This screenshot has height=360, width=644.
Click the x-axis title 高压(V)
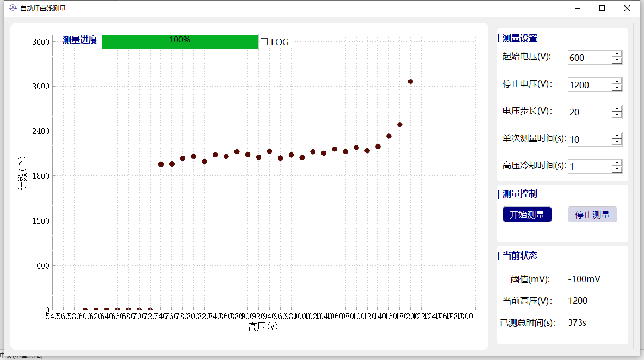[x=263, y=327]
